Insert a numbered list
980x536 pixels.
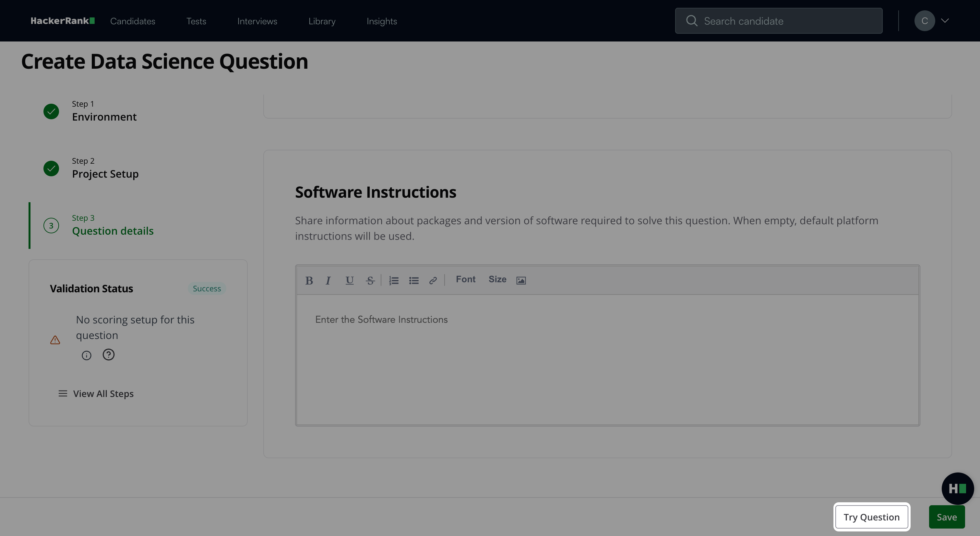[394, 281]
